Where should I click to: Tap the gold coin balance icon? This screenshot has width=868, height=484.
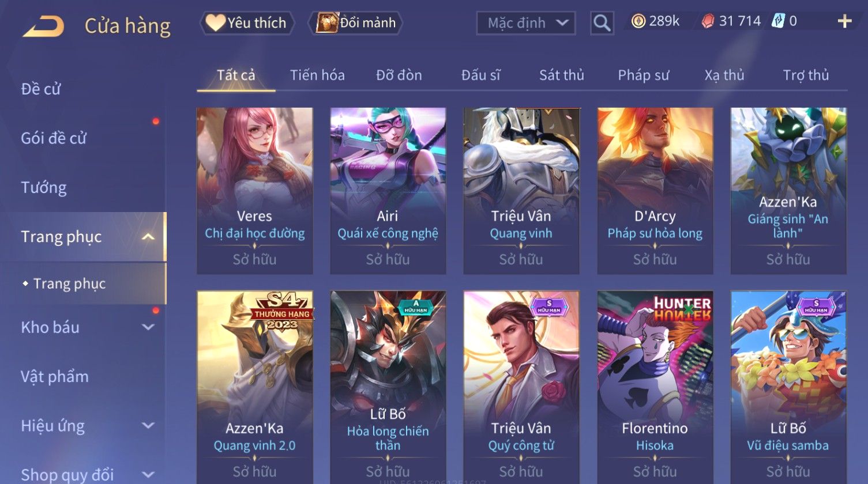click(638, 21)
